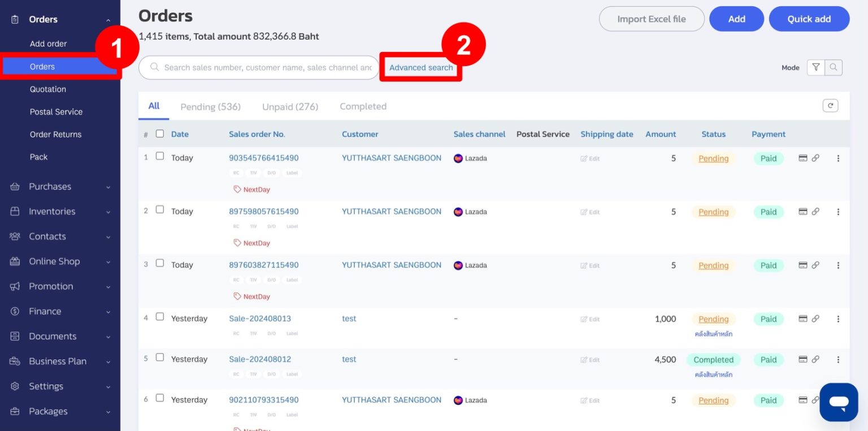
Task: Switch to search mode icon next to filter
Action: click(834, 67)
